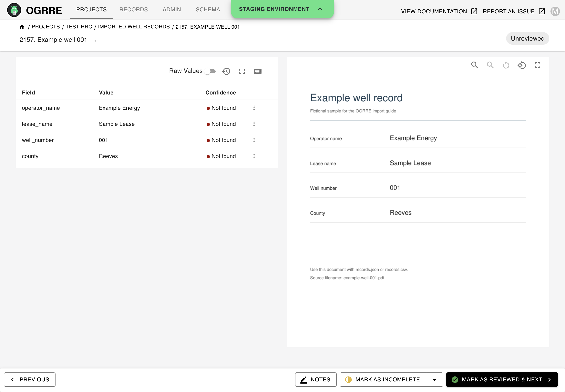Open options menu for lease_name row
This screenshot has width=565, height=392.
point(254,124)
